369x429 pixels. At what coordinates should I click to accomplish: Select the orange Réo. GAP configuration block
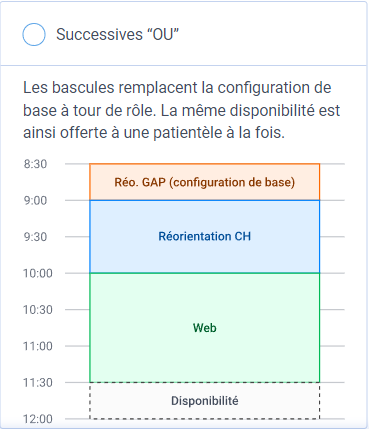tap(205, 182)
